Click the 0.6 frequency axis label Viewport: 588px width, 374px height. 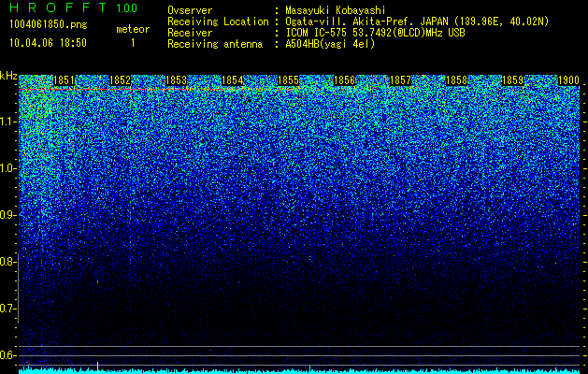(x=8, y=355)
